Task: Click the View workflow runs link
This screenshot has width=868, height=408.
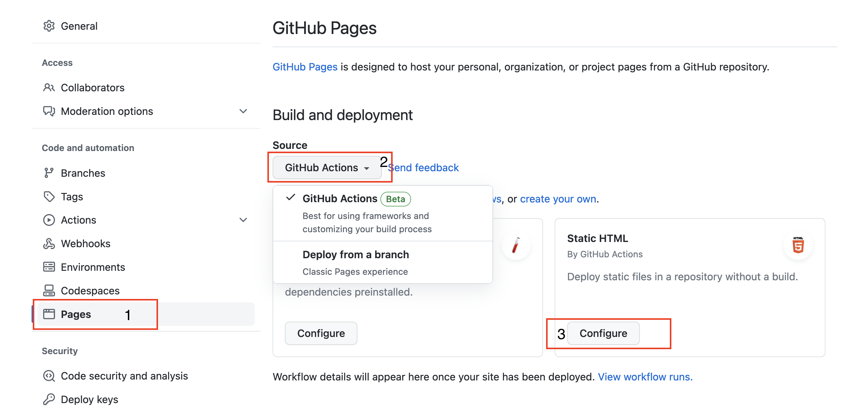Action: [645, 377]
